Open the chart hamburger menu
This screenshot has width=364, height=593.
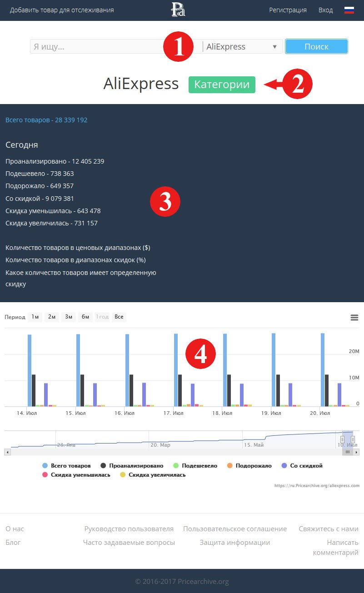click(x=354, y=317)
